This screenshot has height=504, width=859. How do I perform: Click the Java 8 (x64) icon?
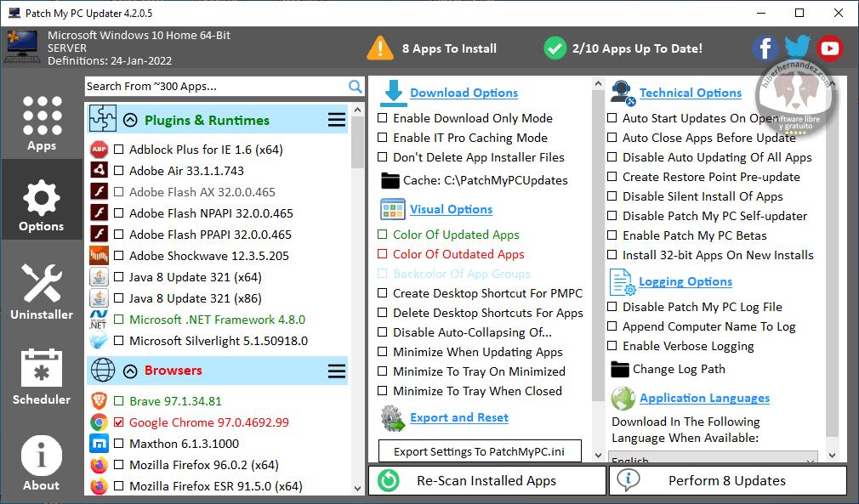[99, 277]
